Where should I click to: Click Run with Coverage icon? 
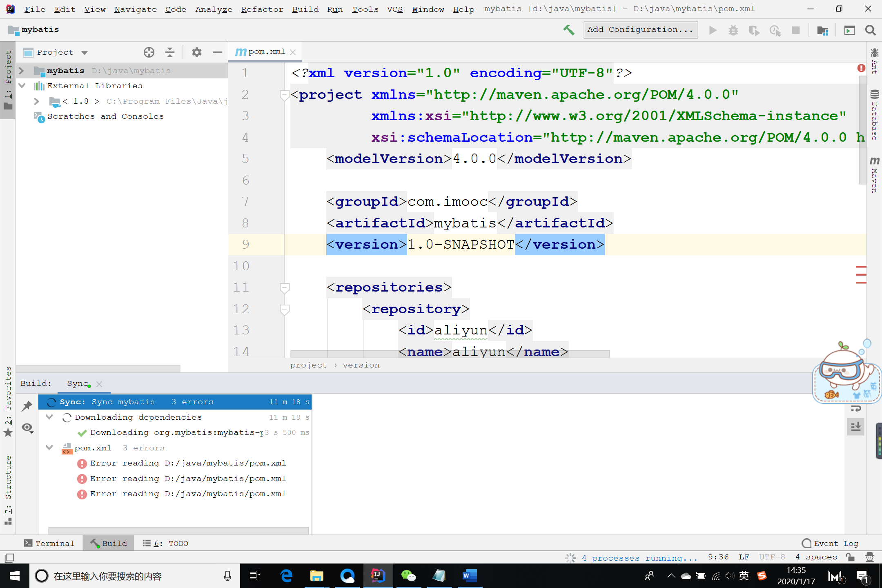pyautogui.click(x=754, y=30)
